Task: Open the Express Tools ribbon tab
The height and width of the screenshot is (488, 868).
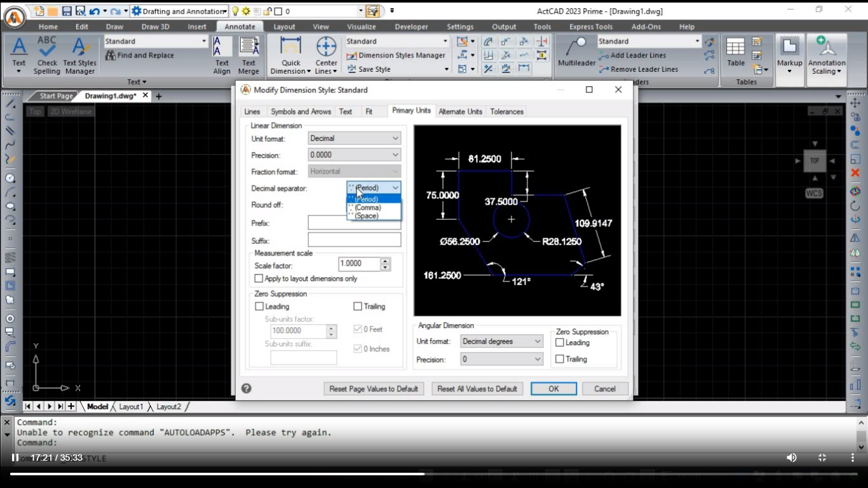Action: click(591, 27)
